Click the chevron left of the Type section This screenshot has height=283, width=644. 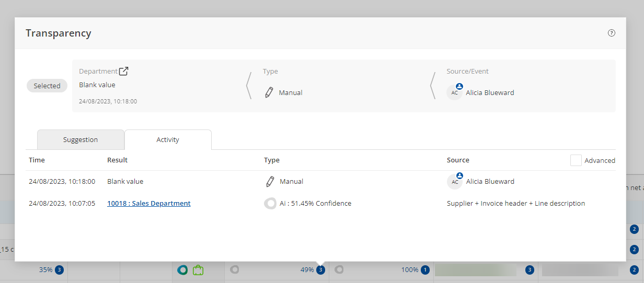pyautogui.click(x=249, y=86)
